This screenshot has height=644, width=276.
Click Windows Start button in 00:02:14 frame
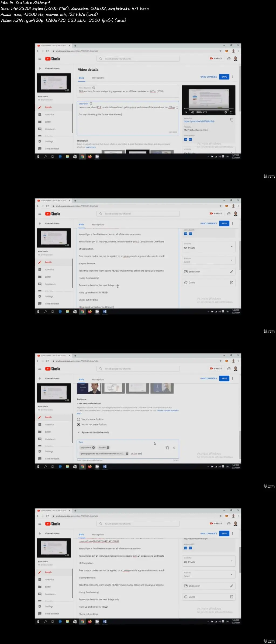point(38,157)
